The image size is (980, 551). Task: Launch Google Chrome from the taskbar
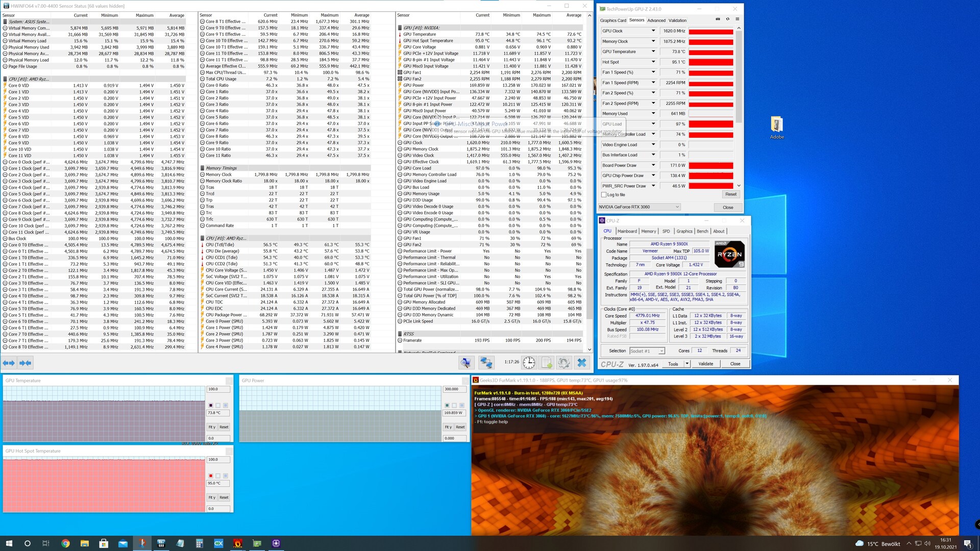tap(65, 543)
